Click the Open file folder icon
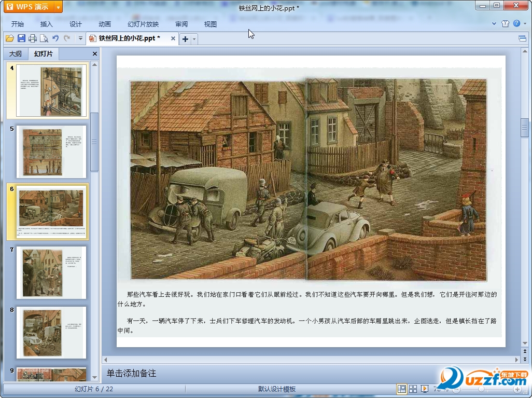 tap(9, 38)
